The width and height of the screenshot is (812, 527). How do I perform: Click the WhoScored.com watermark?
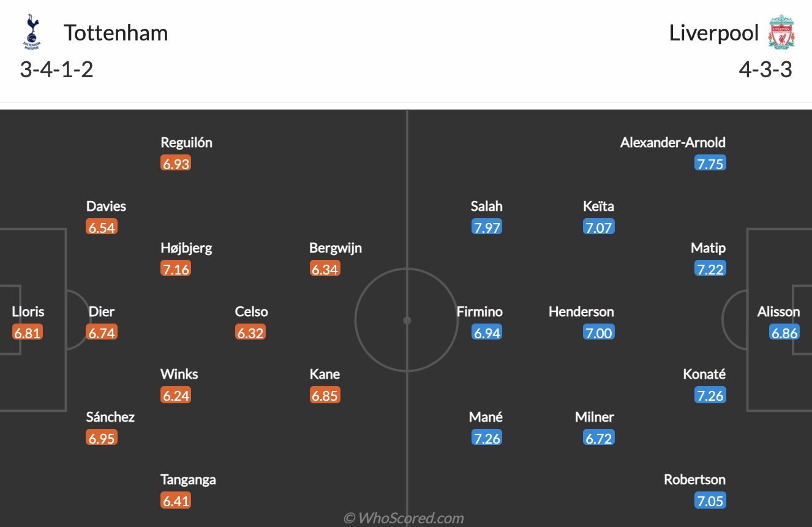(404, 518)
